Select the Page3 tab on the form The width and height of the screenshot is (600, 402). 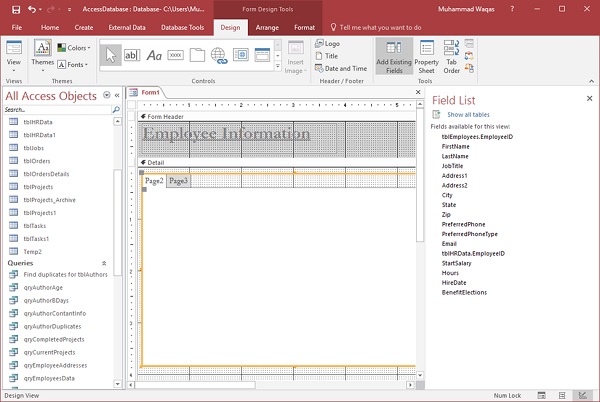click(178, 181)
